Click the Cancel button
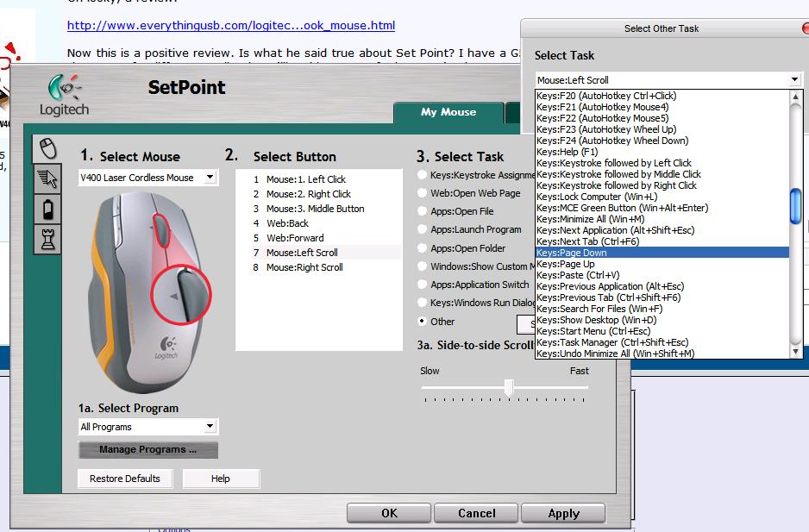The width and height of the screenshot is (809, 532). 476,513
